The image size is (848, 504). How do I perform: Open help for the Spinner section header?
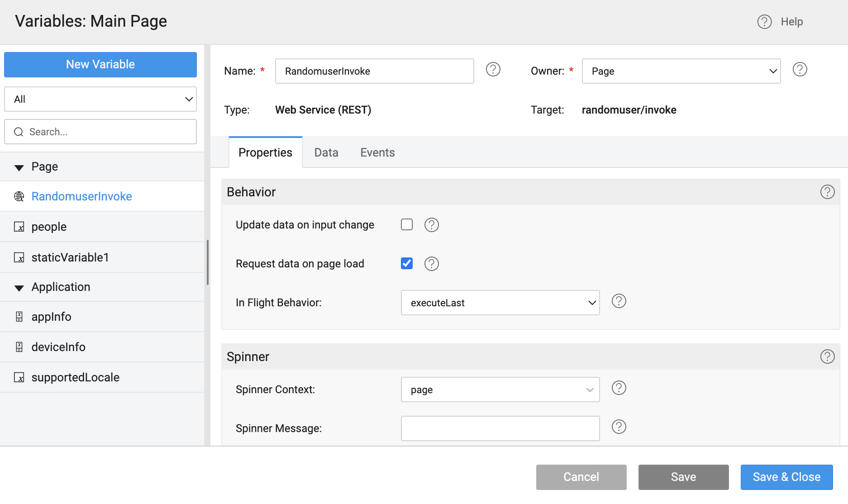click(827, 357)
